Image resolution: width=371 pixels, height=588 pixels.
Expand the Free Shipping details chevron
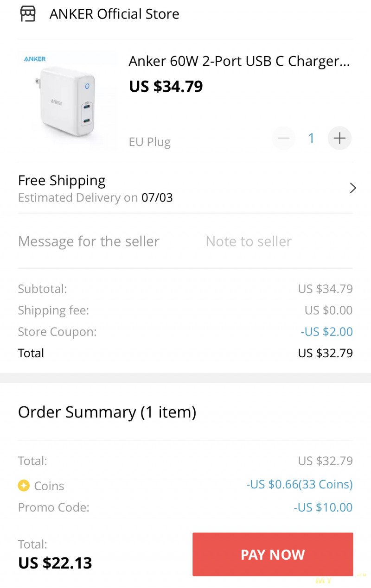tap(353, 188)
